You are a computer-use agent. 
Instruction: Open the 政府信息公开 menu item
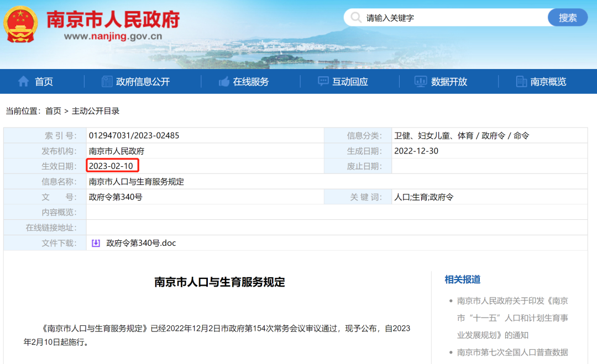pyautogui.click(x=143, y=82)
